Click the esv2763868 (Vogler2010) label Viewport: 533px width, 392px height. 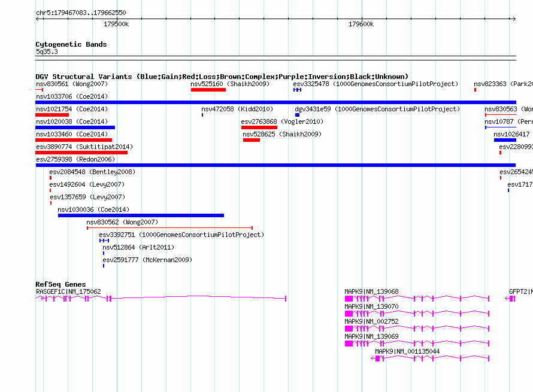[282, 121]
